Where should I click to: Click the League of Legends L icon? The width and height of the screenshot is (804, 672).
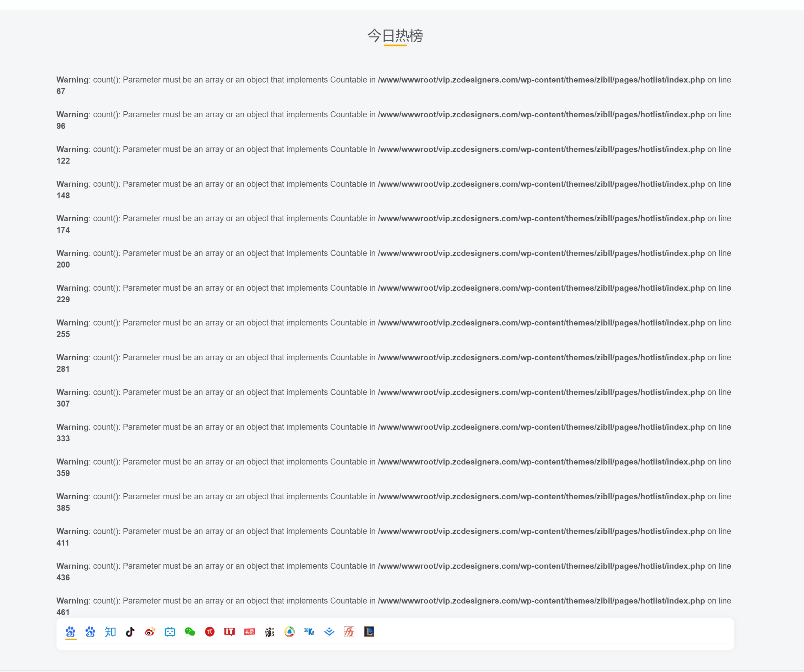coord(369,631)
